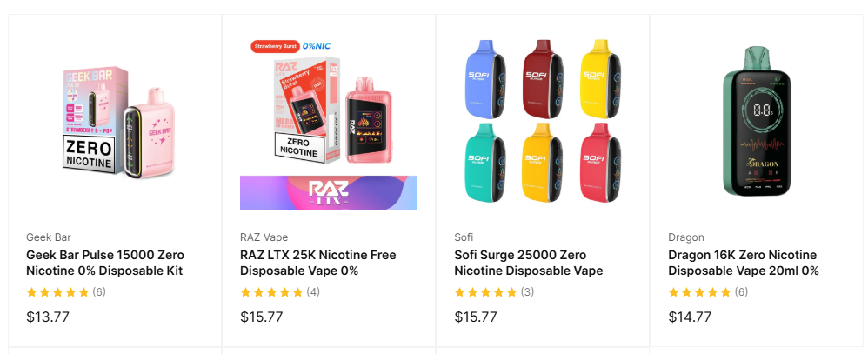Open the RAZ LTX 25K product image

coord(329,123)
